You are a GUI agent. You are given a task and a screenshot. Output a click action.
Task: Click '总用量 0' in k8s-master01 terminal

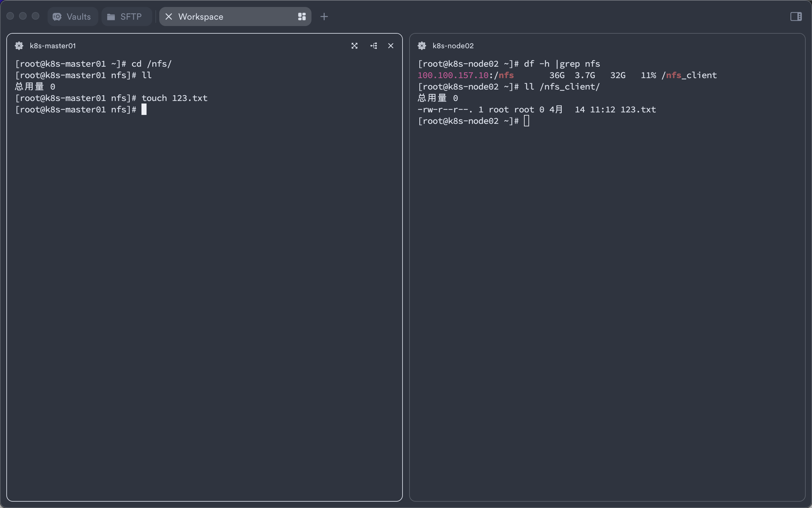[35, 87]
